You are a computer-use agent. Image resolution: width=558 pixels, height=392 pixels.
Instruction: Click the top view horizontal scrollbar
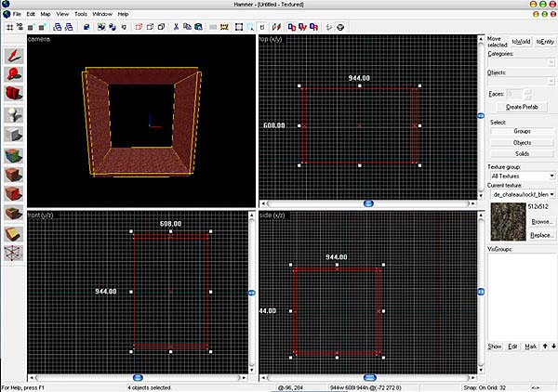coord(368,203)
